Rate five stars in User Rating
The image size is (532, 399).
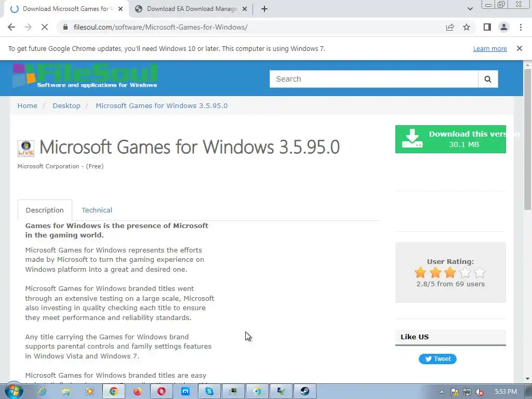pyautogui.click(x=480, y=272)
